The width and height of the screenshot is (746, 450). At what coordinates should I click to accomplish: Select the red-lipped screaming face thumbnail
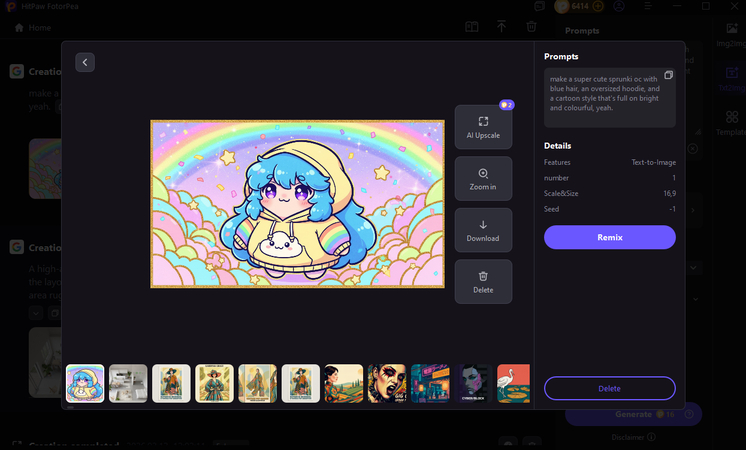(x=387, y=383)
